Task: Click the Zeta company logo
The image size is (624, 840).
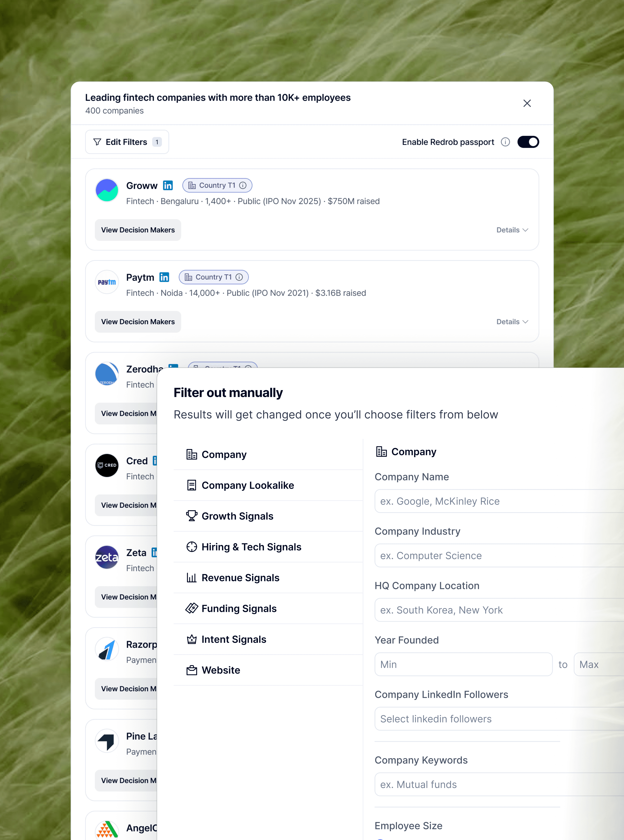Action: [107, 557]
